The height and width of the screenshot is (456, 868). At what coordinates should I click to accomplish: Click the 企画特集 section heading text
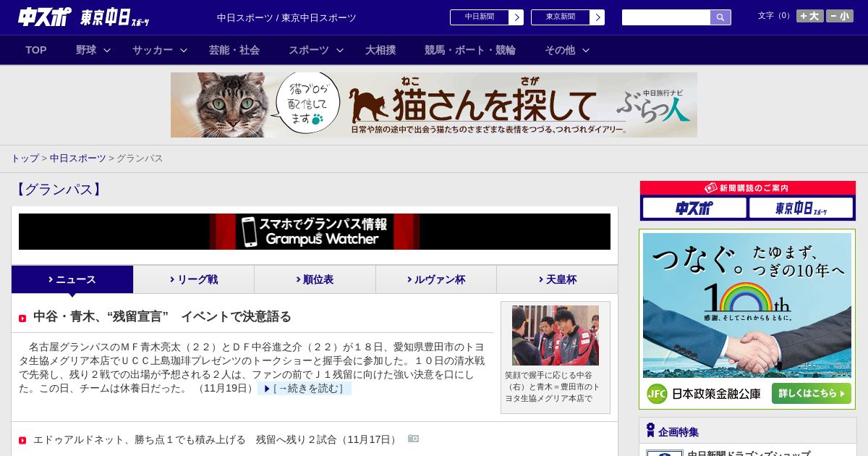point(678,432)
